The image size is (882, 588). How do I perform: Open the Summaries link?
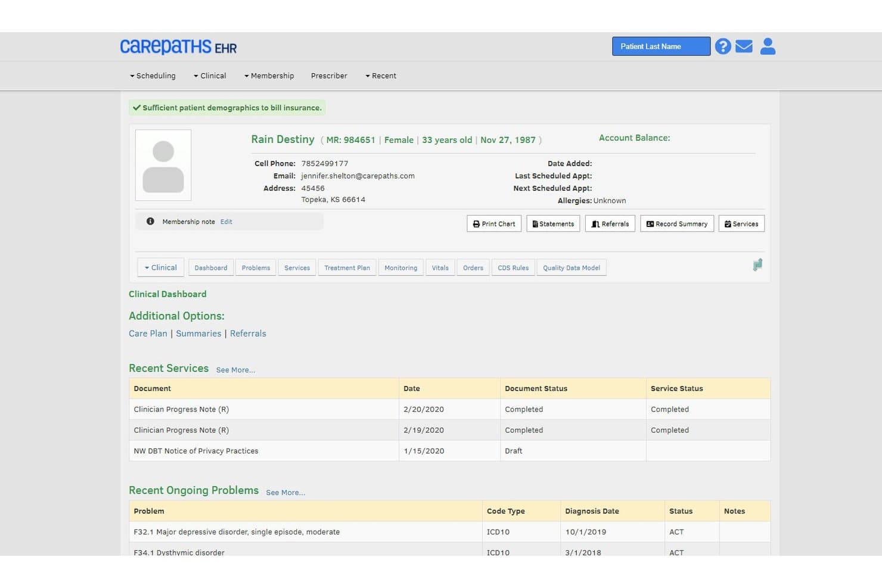(x=198, y=334)
